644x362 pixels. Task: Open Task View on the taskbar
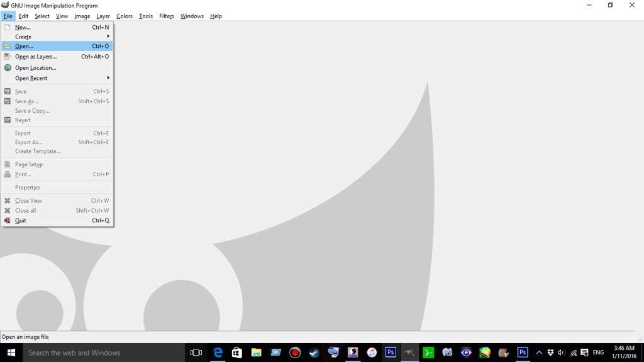(x=196, y=353)
